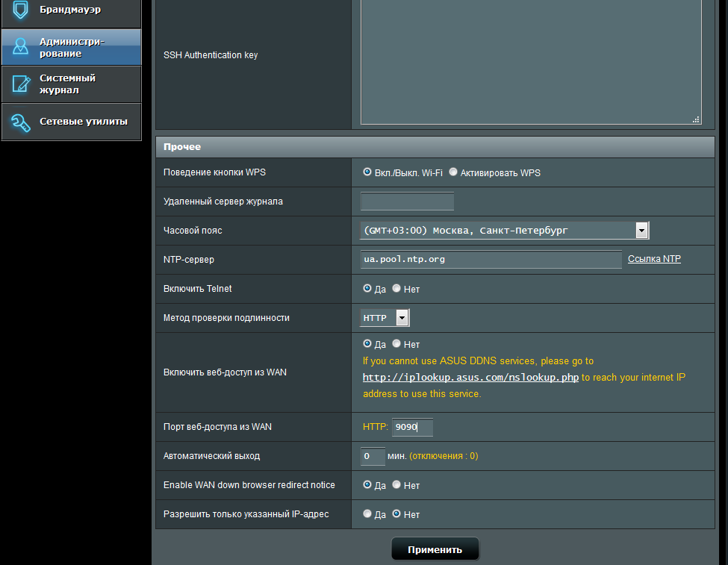Click the HTTP port field showing 9090
Image resolution: width=728 pixels, height=565 pixels.
412,427
